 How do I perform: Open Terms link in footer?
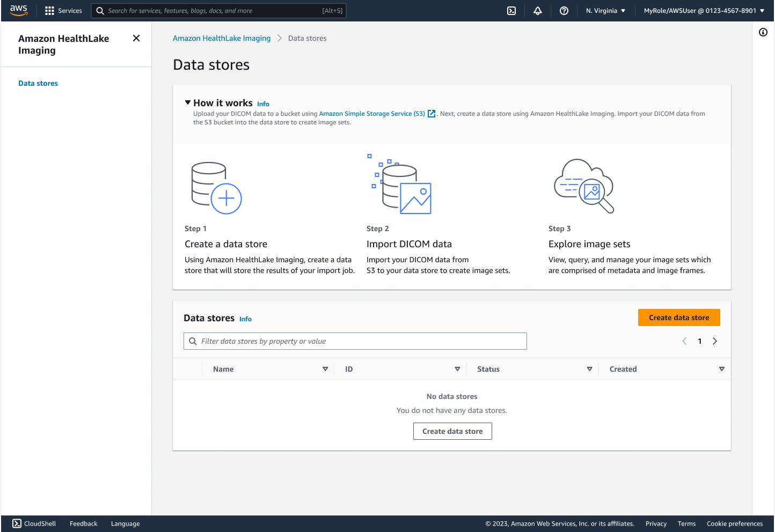(686, 524)
